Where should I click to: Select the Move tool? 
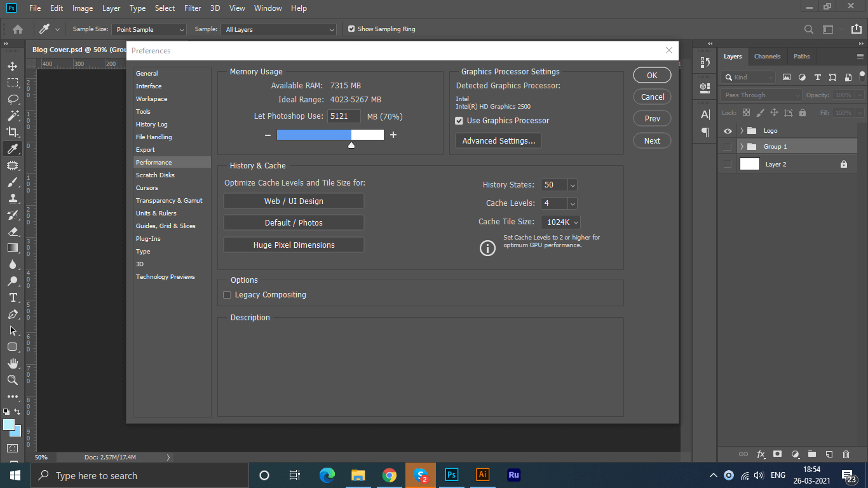[13, 66]
